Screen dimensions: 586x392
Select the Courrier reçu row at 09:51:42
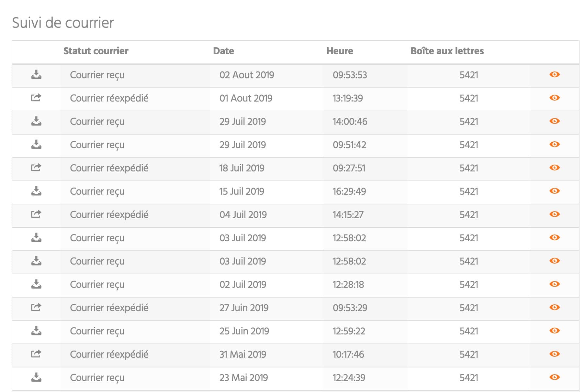point(97,145)
